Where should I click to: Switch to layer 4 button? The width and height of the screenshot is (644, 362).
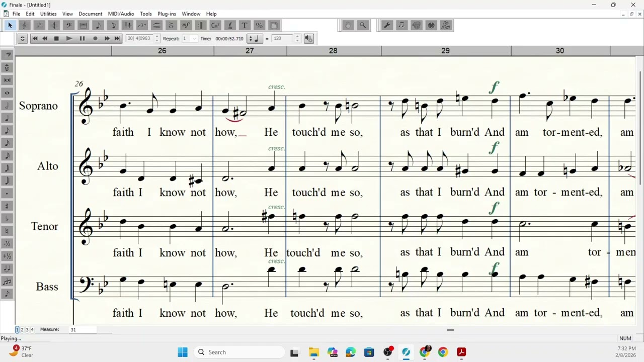32,329
